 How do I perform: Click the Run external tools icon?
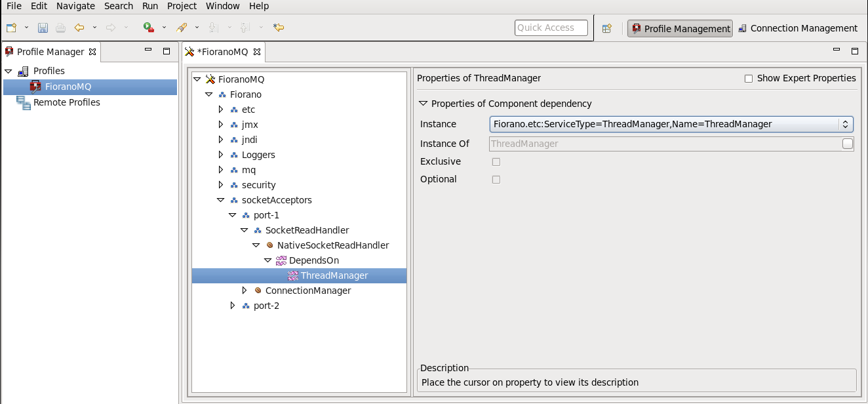149,28
